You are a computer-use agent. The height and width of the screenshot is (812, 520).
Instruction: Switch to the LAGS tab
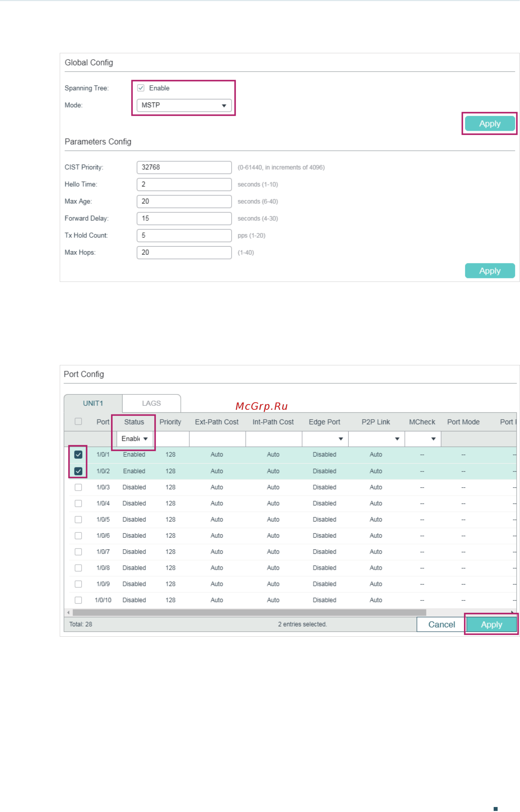[x=151, y=403]
